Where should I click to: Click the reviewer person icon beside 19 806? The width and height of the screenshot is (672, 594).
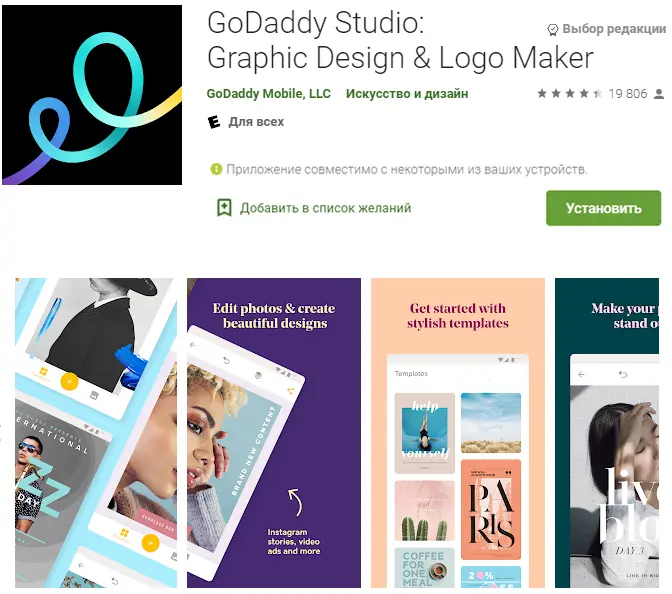coord(659,93)
